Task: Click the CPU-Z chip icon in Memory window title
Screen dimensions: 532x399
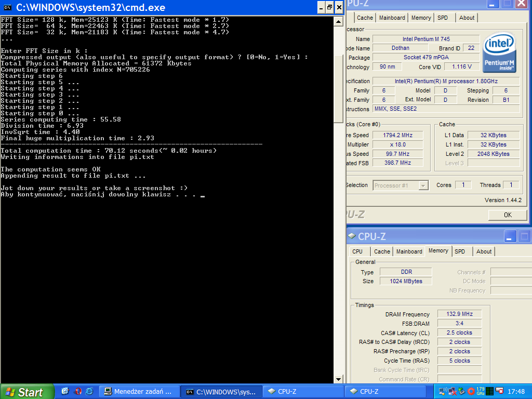Action: pyautogui.click(x=352, y=236)
